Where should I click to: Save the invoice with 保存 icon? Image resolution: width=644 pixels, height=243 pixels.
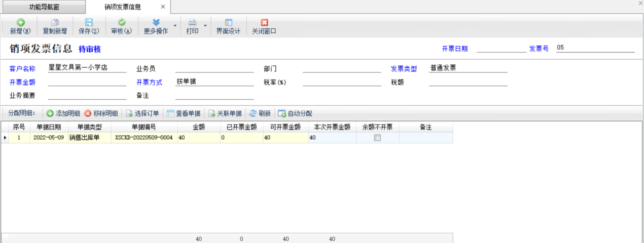[x=89, y=23]
